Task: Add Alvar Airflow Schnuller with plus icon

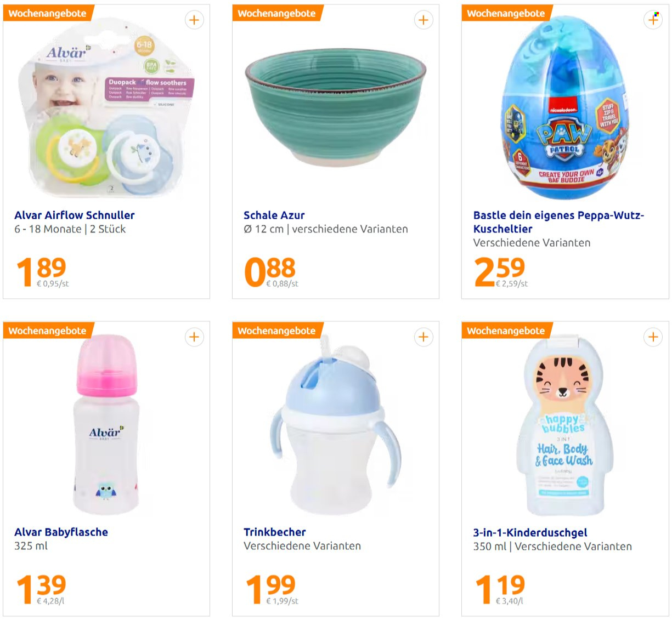Action: click(x=194, y=20)
